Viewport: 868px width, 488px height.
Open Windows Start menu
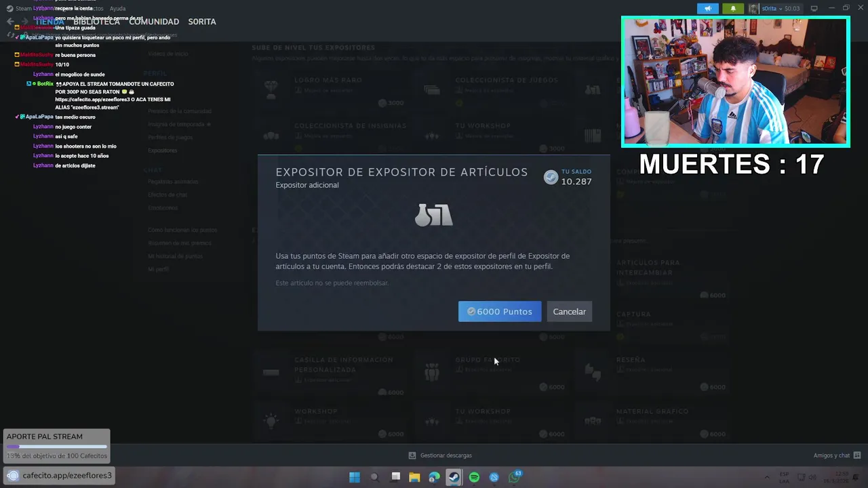pos(354,477)
